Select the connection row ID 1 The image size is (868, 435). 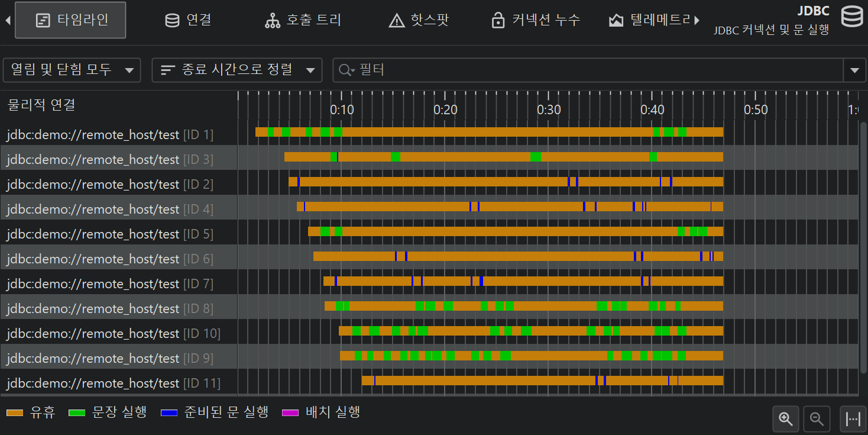click(110, 135)
